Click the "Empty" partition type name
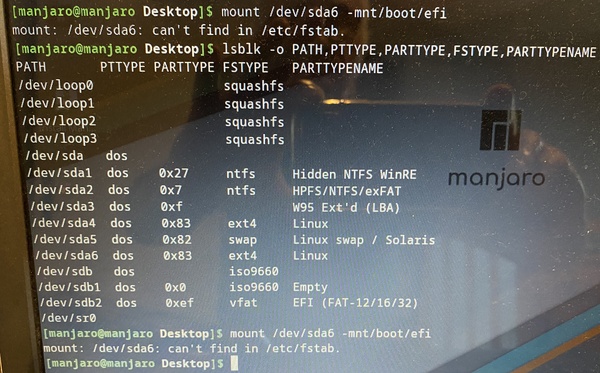 pos(310,287)
